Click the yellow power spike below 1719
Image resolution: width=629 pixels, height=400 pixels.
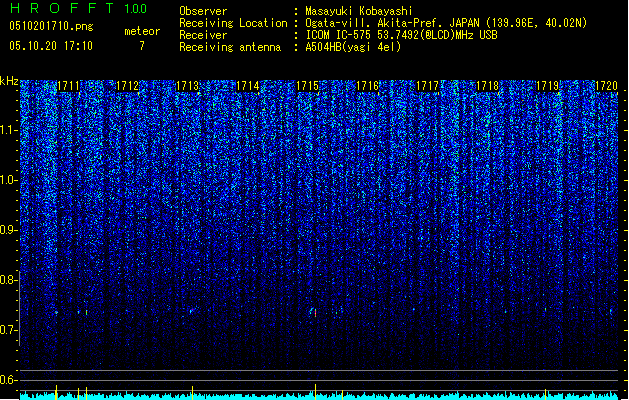click(x=546, y=393)
